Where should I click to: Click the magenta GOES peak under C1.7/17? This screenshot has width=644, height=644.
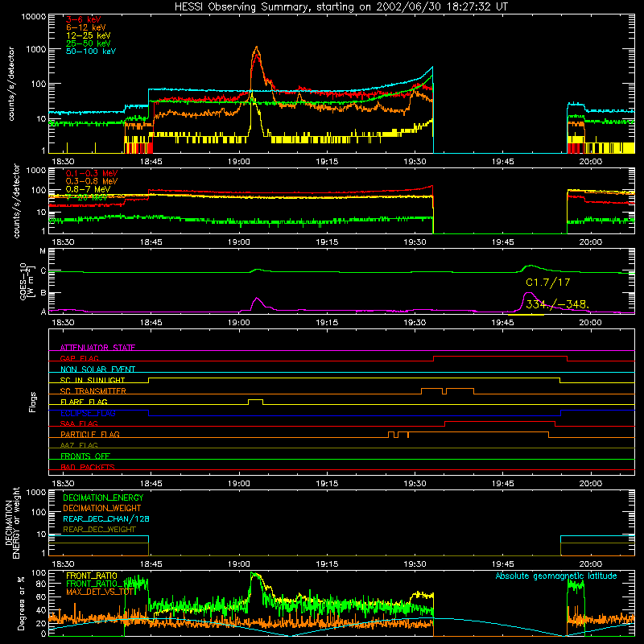point(529,293)
